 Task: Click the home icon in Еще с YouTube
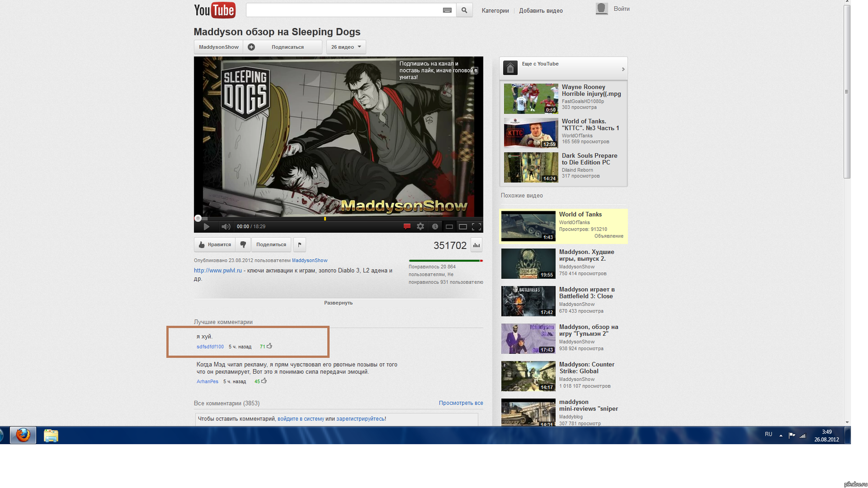(510, 68)
